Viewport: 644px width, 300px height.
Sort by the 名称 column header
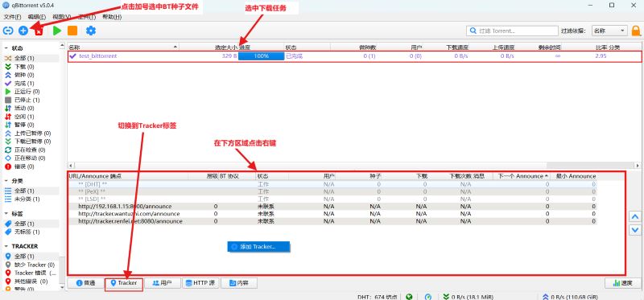click(123, 47)
